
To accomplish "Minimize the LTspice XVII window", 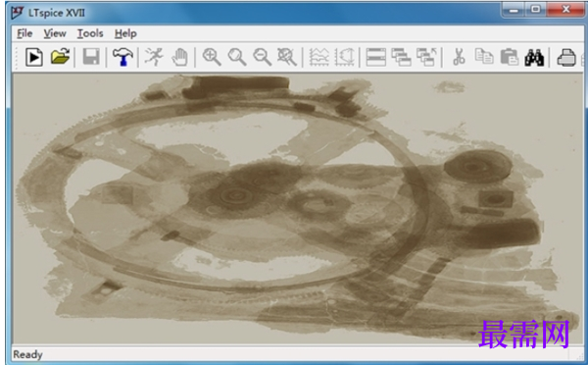I will 514,10.
